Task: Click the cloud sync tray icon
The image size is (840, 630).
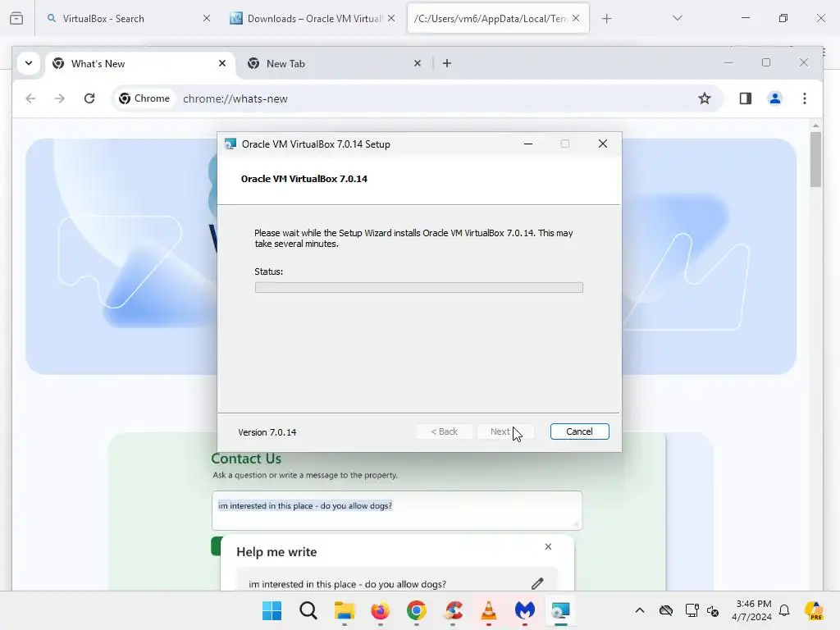Action: (x=666, y=610)
